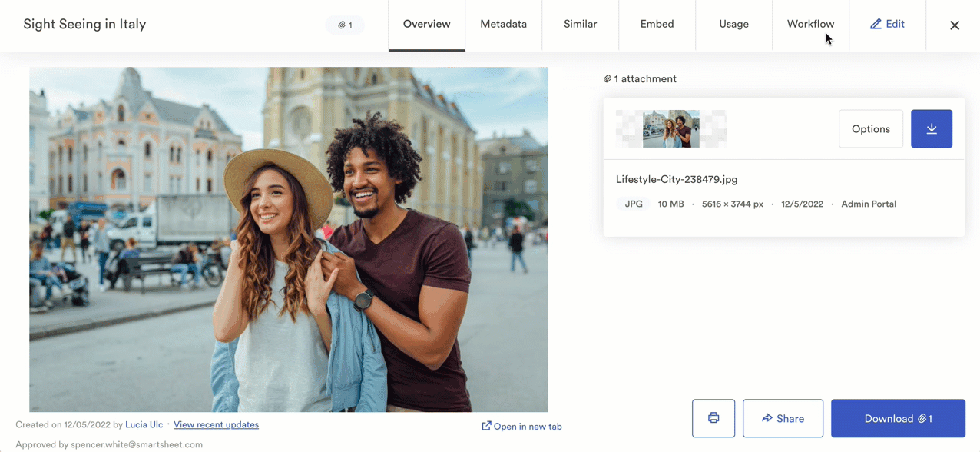Click the 1 attachment heading
This screenshot has width=980, height=452.
tap(640, 78)
